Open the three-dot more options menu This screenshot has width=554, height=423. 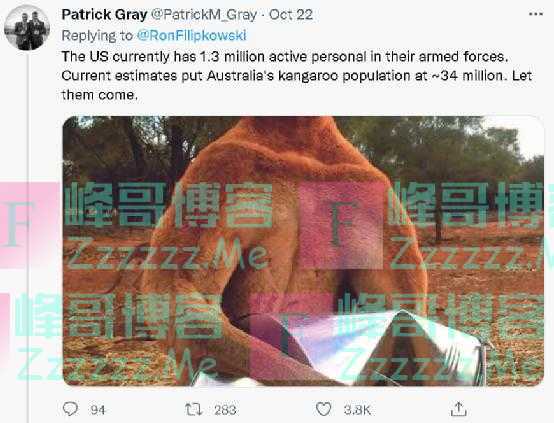pyautogui.click(x=536, y=14)
